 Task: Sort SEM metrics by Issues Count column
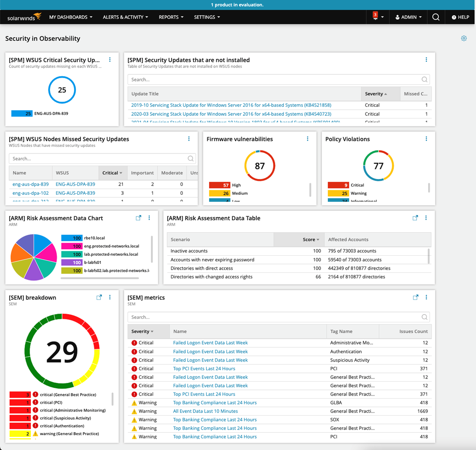[405, 331]
